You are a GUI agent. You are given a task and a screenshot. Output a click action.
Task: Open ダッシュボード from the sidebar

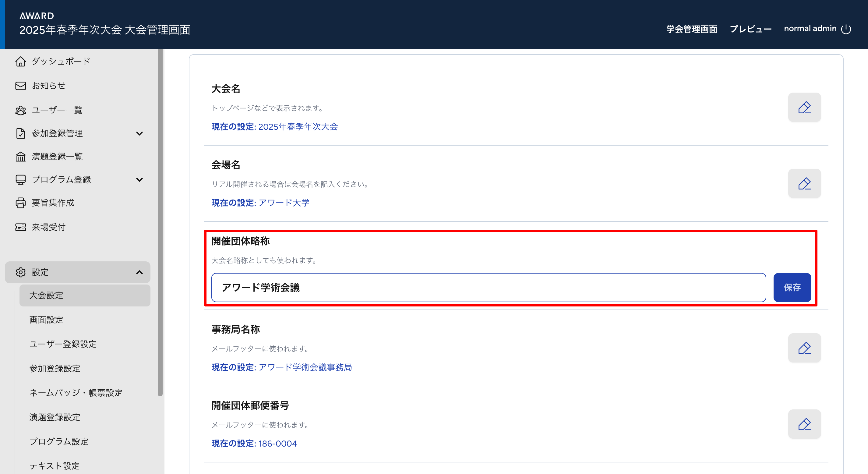click(x=61, y=61)
